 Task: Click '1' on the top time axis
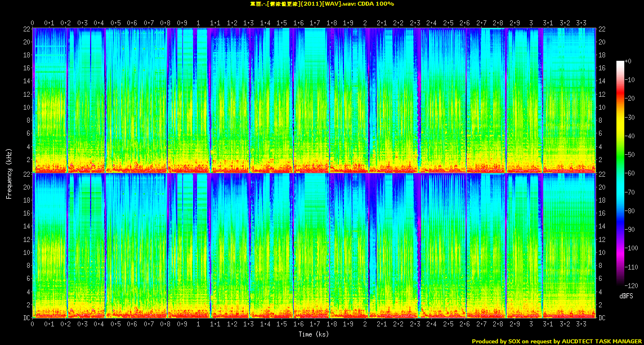coord(199,23)
